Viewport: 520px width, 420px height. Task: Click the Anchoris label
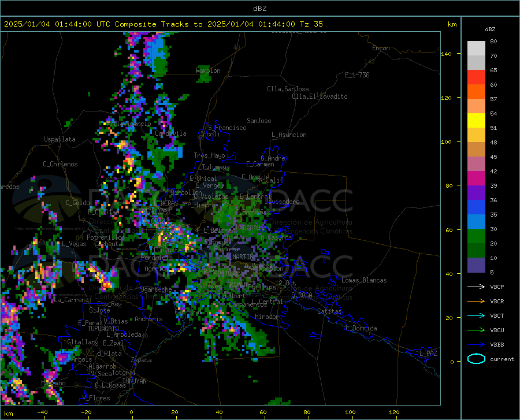(148, 319)
